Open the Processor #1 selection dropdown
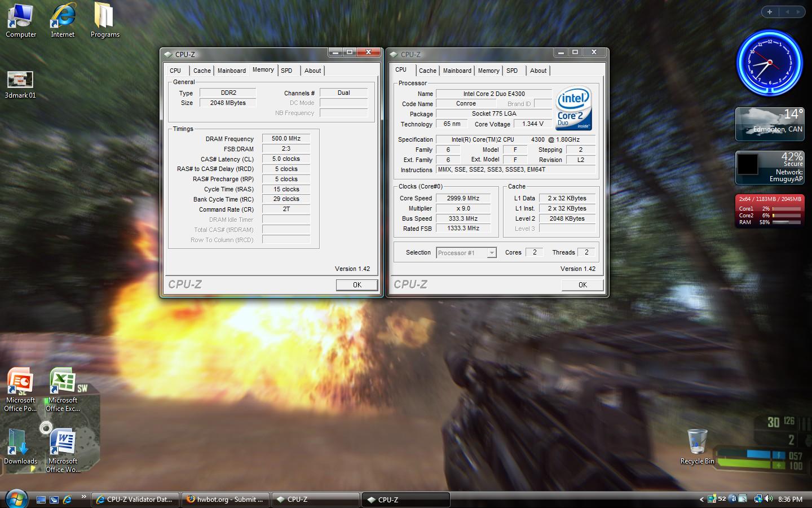The height and width of the screenshot is (508, 812). (x=466, y=253)
